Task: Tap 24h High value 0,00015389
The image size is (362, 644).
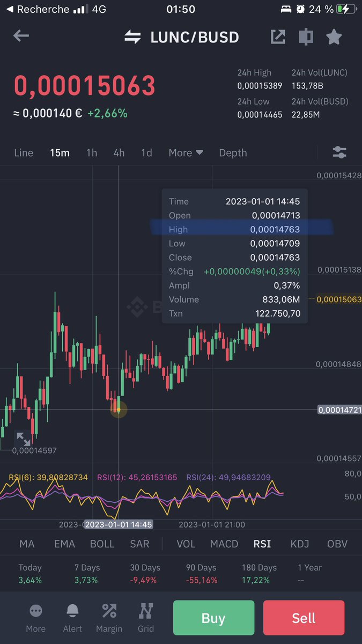Action: point(260,86)
